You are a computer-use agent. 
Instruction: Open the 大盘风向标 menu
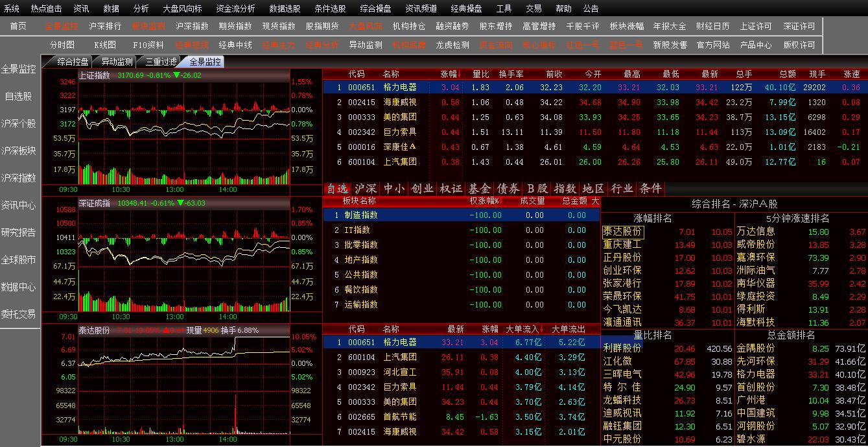pyautogui.click(x=182, y=8)
